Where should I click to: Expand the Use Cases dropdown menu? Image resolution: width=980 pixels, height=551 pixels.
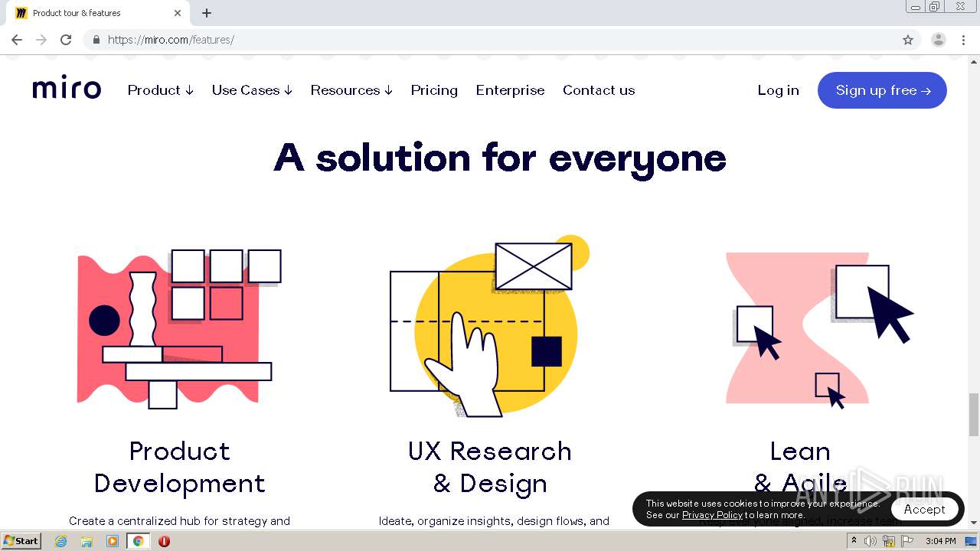point(252,90)
